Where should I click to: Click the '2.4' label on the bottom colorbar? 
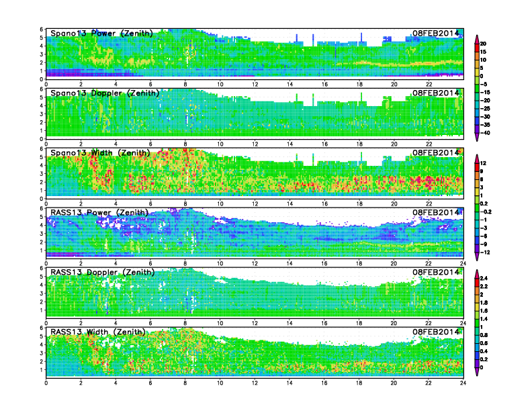484,278
